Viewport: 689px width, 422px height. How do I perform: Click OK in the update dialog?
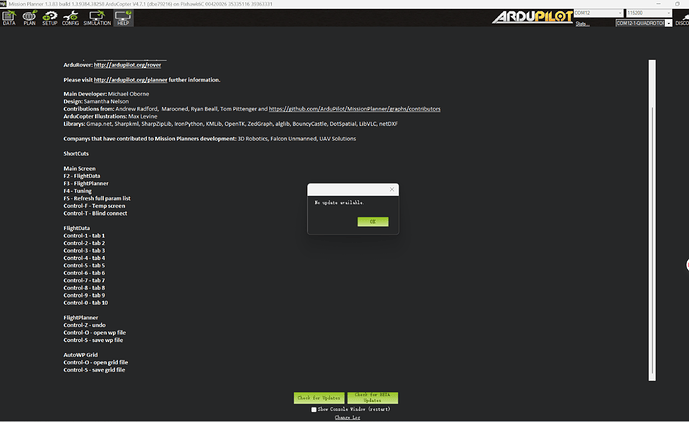click(x=373, y=222)
